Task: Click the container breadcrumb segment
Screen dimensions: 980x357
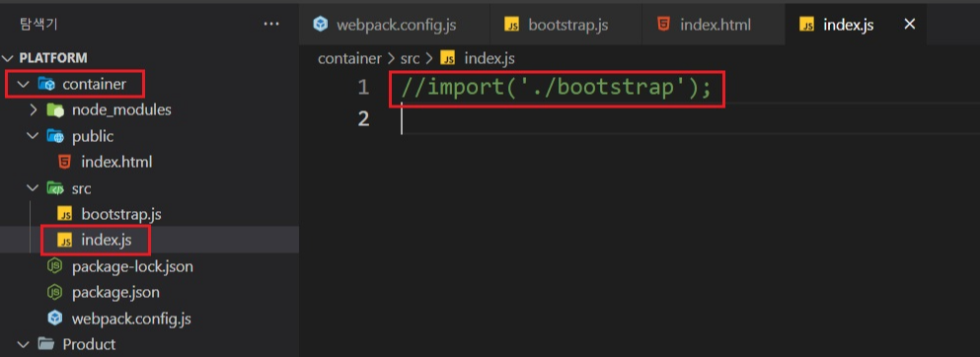Action: click(349, 58)
